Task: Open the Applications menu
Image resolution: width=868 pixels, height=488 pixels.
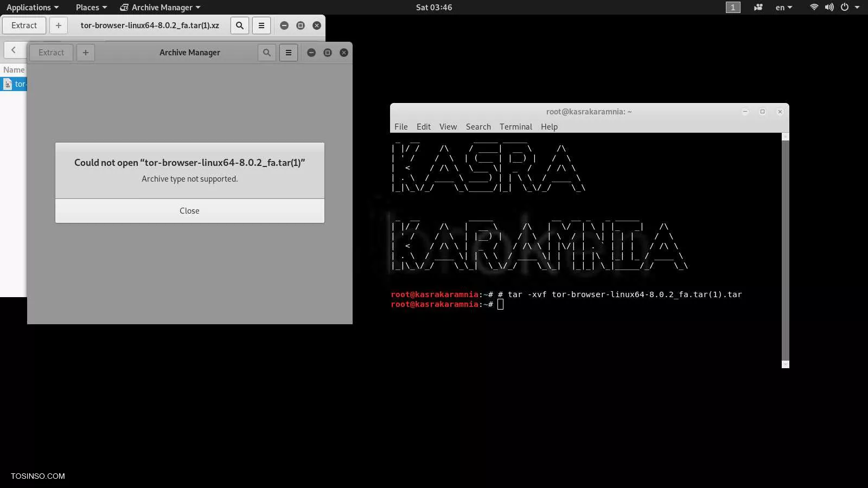Action: (32, 7)
